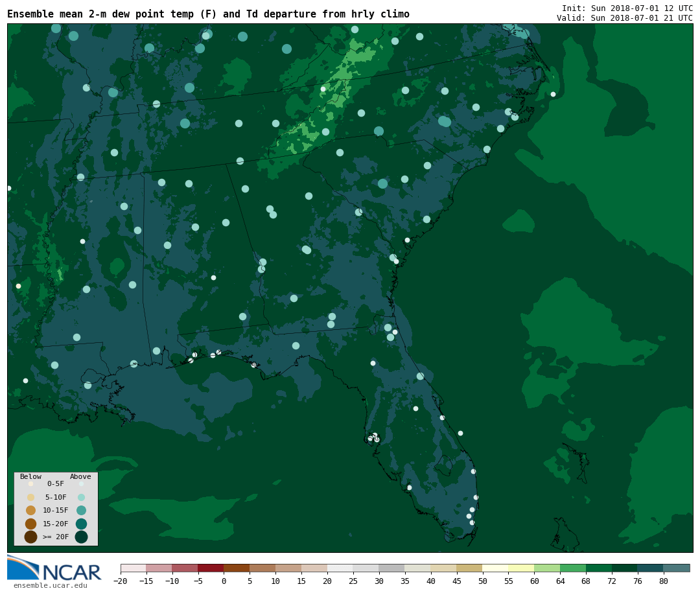Click the 'Valid: Sun 2018-07-01 21 UTC' text

[x=625, y=18]
